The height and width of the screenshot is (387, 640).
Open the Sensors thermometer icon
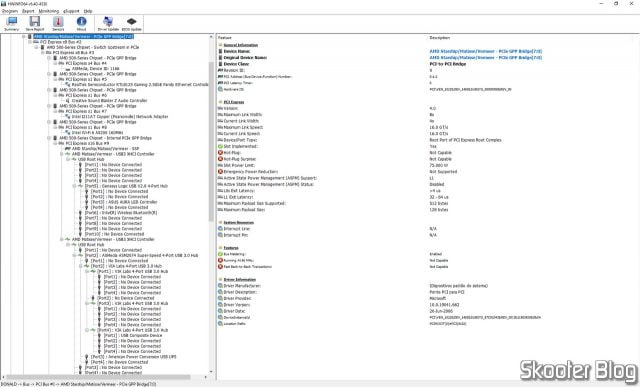click(58, 21)
